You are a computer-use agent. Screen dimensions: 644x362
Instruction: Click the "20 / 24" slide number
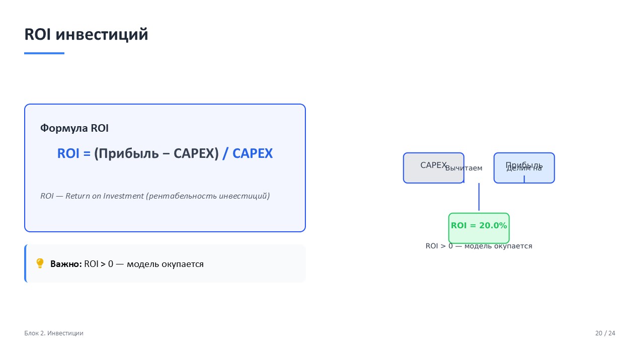coord(605,333)
